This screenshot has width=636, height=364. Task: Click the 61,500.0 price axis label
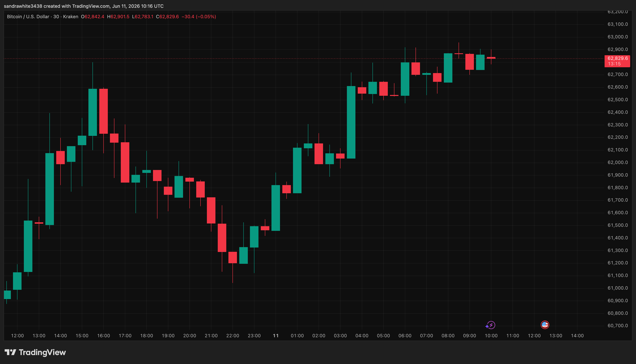tap(618, 225)
